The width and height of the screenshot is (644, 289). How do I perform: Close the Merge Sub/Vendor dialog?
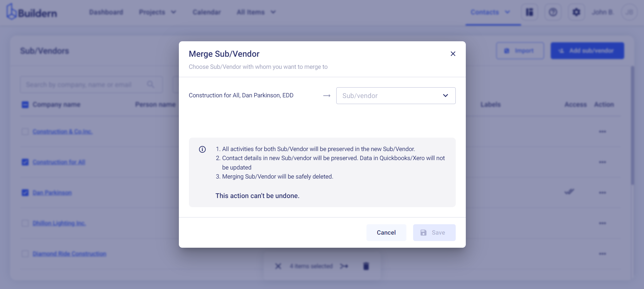(453, 54)
